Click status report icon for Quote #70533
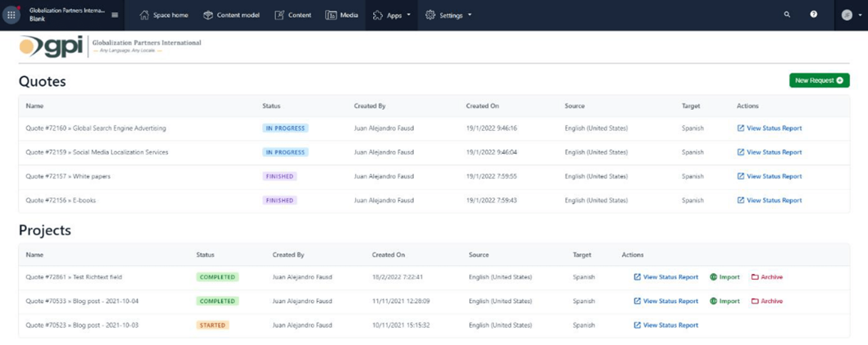The image size is (868, 345). coord(637,301)
